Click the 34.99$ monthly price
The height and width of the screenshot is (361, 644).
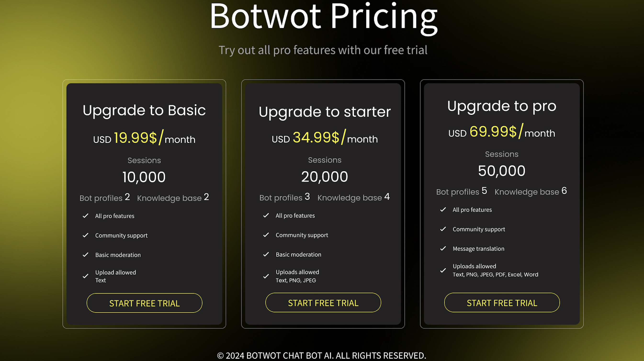point(316,137)
